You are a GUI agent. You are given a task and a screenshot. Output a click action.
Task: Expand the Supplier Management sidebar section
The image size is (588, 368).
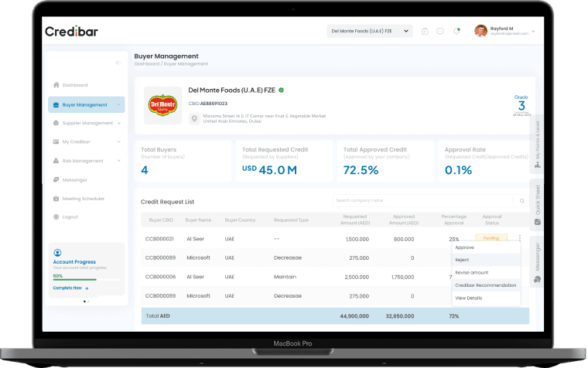click(87, 123)
